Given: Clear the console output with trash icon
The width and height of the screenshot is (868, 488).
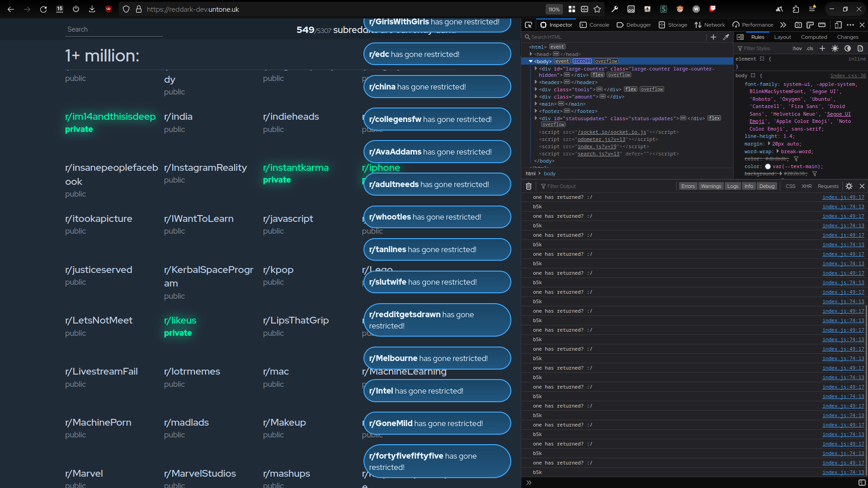Looking at the screenshot, I should [528, 186].
